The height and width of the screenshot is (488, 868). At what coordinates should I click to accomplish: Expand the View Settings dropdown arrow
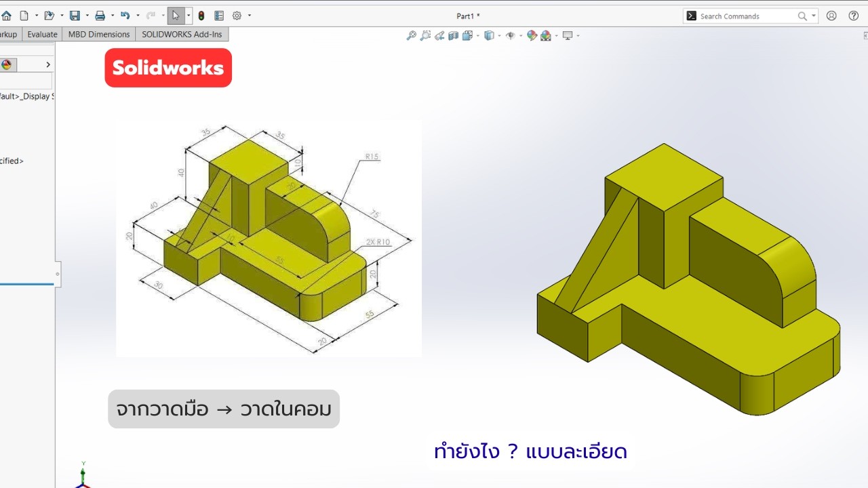click(578, 36)
